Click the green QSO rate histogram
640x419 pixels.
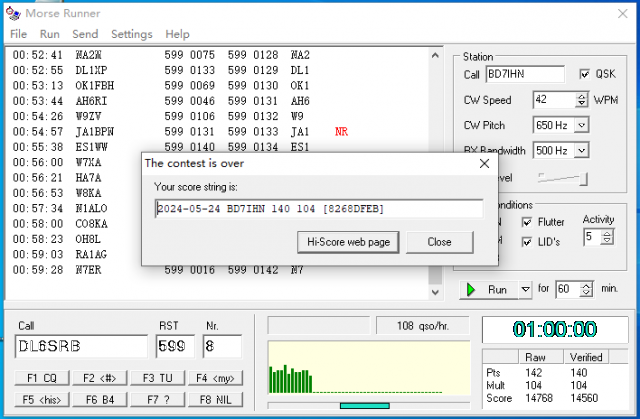click(x=290, y=379)
